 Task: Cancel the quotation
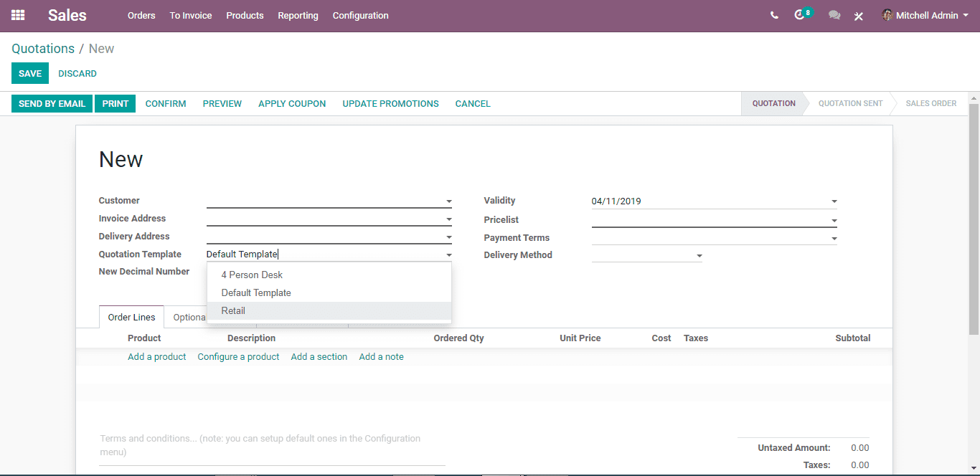pyautogui.click(x=473, y=103)
